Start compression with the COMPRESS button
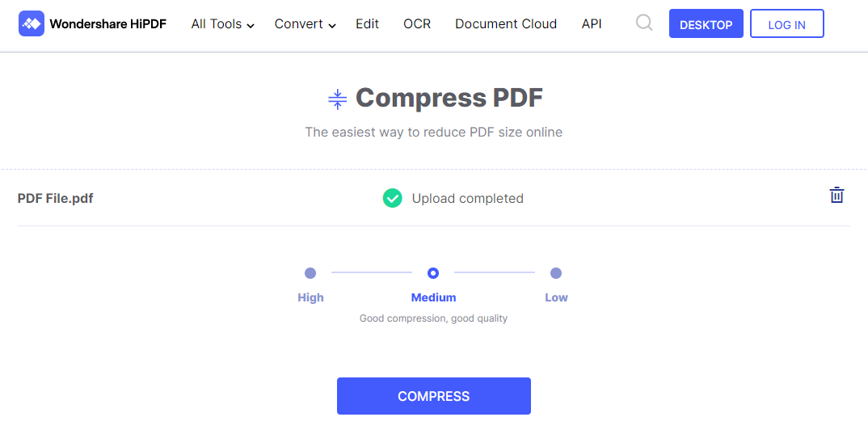Screen dimensions: 868x434 point(433,396)
